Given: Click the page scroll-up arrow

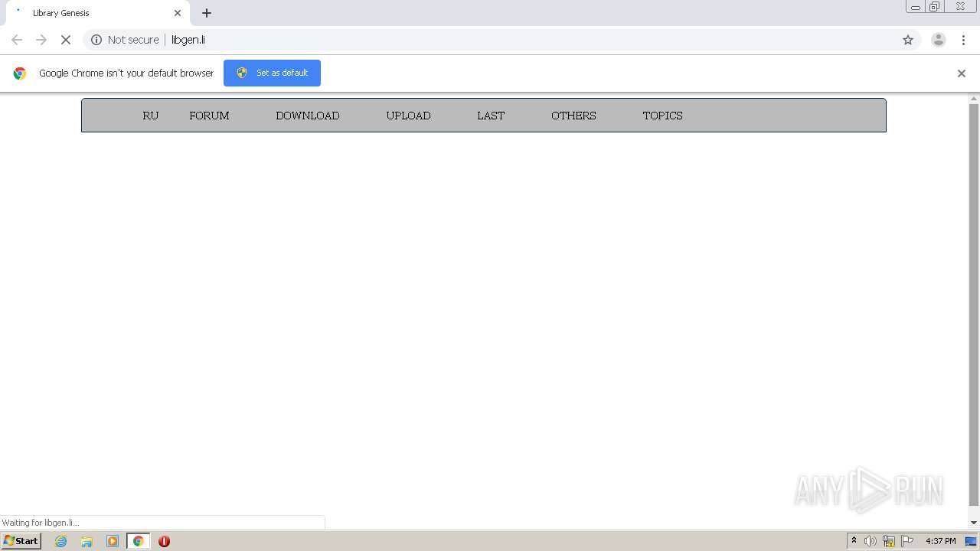Looking at the screenshot, I should tap(974, 99).
